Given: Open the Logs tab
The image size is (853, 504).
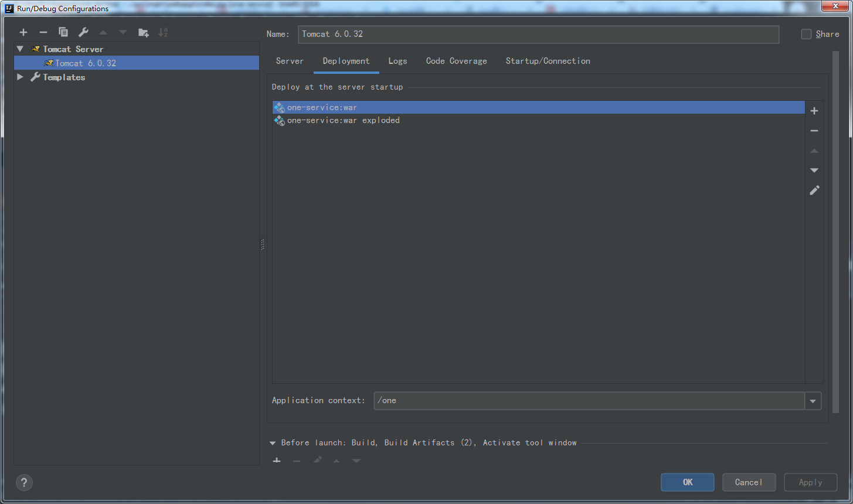Looking at the screenshot, I should tap(397, 61).
